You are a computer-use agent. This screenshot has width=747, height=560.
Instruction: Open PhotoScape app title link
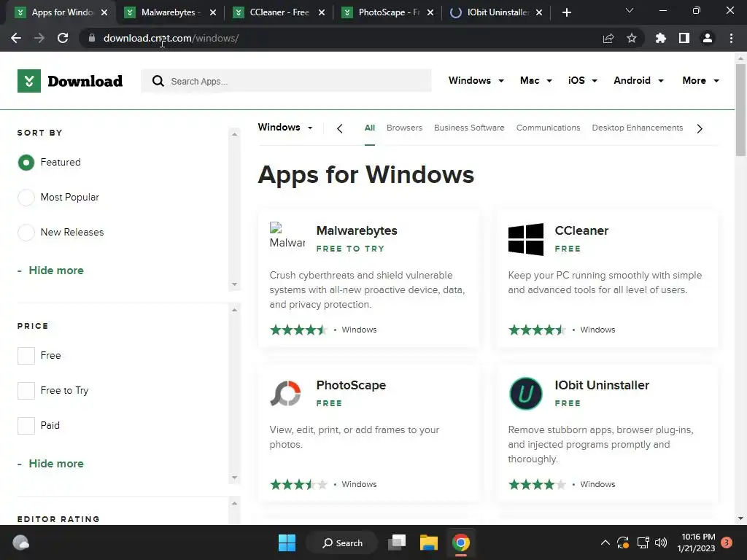(x=351, y=385)
